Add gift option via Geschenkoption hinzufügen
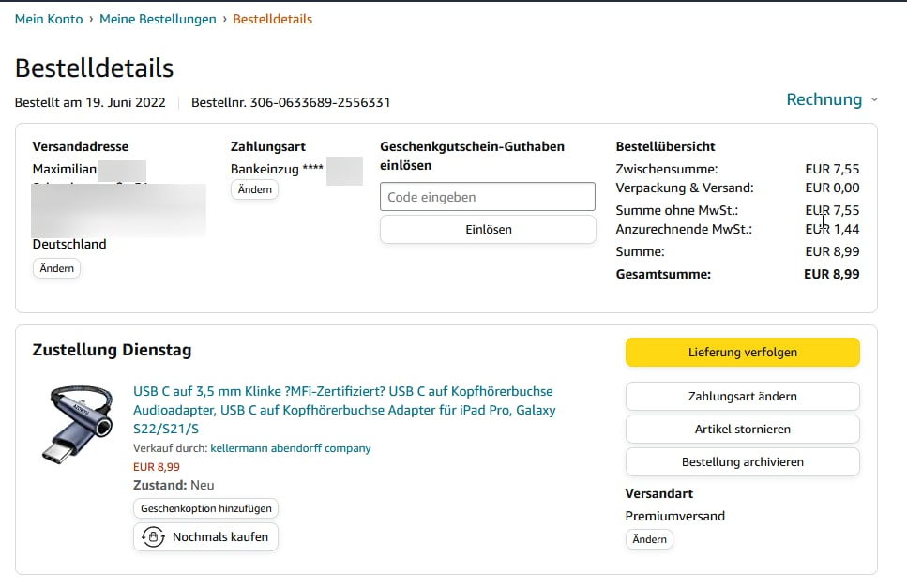907x588 pixels. [x=205, y=508]
